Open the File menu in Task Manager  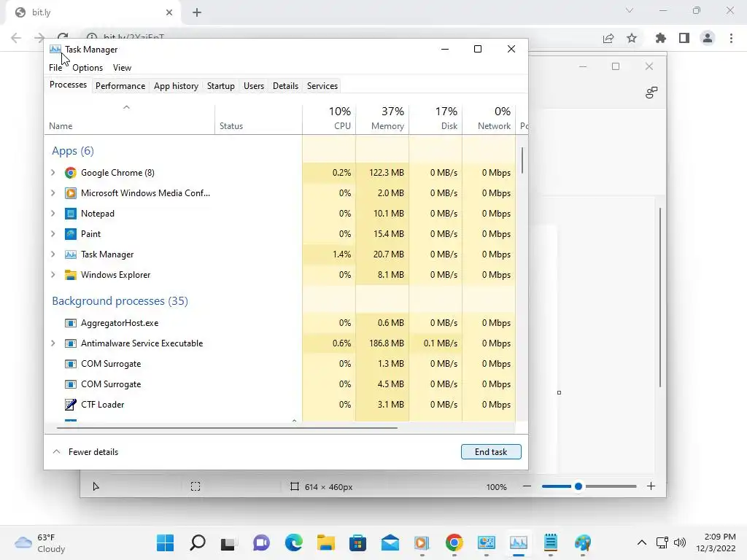pyautogui.click(x=55, y=68)
